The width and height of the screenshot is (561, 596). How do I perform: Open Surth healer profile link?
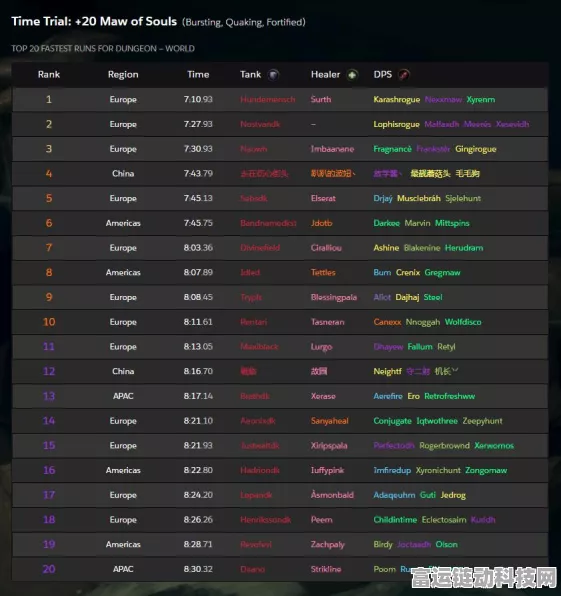click(x=321, y=100)
